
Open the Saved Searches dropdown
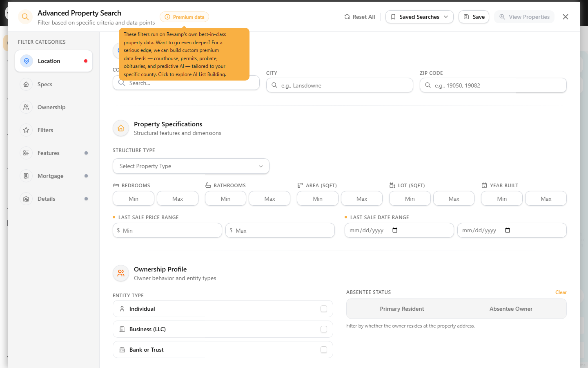pyautogui.click(x=419, y=17)
